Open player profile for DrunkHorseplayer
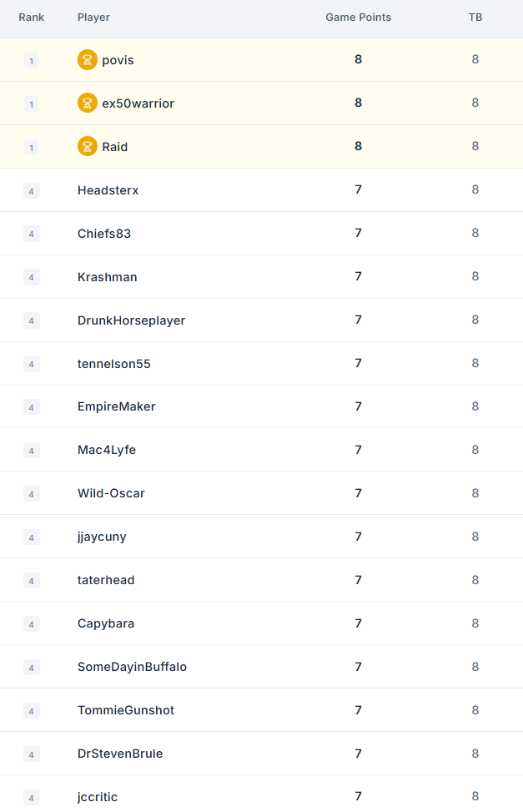The width and height of the screenshot is (523, 812). 132,320
